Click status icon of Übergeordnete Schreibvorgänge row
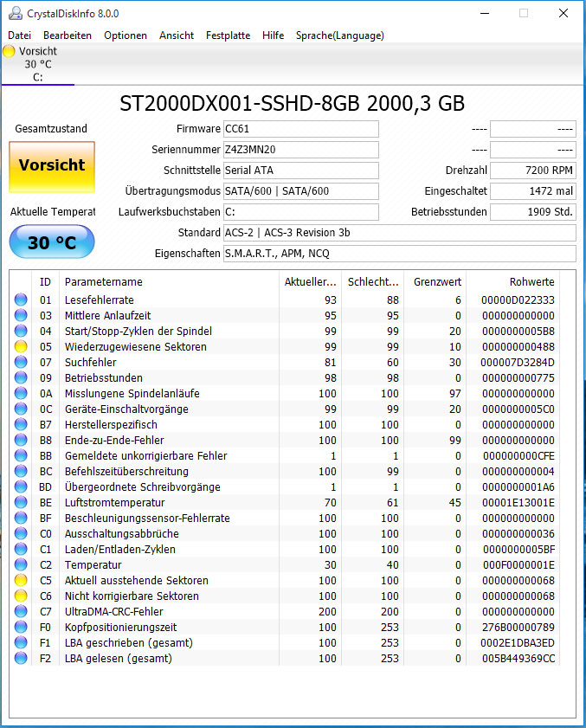The height and width of the screenshot is (728, 586). pos(21,487)
